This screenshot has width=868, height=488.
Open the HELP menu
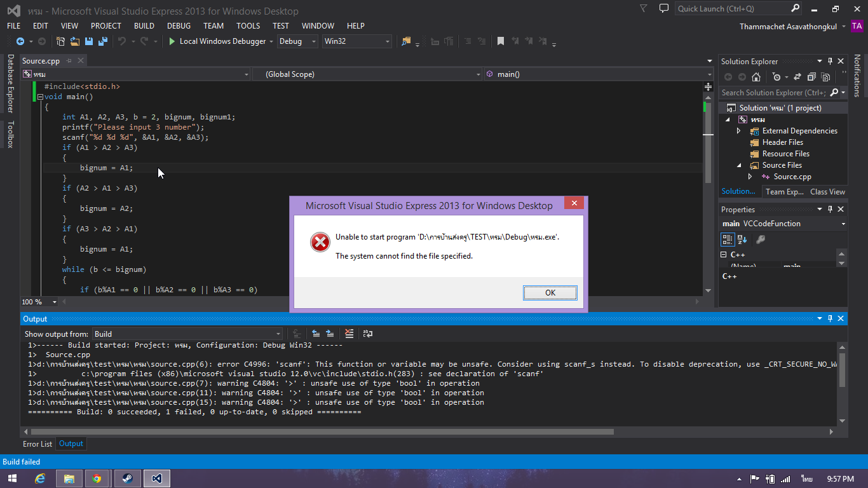pos(356,26)
